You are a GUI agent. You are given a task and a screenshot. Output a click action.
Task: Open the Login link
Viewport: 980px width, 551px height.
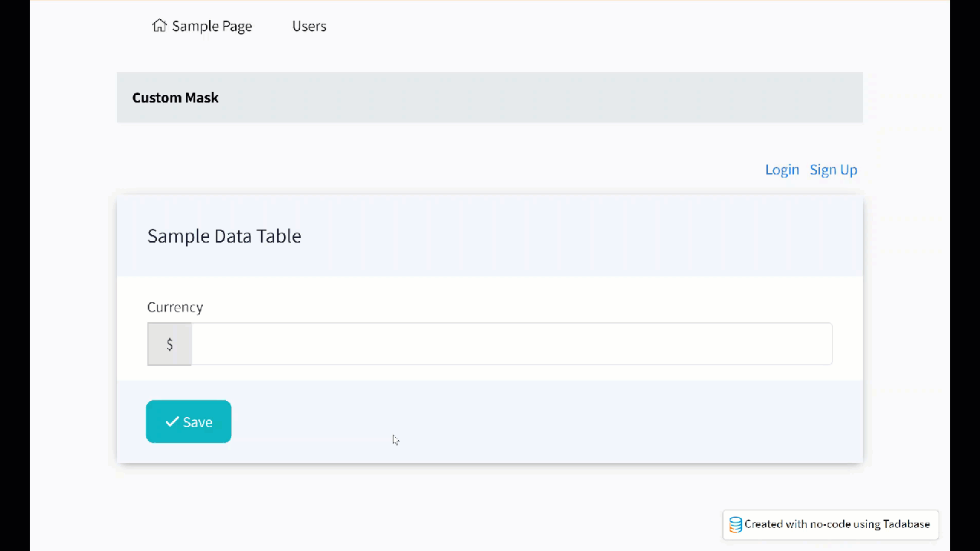click(x=782, y=170)
